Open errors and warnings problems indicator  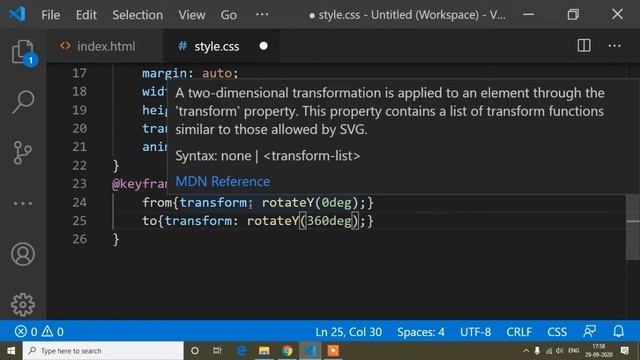coord(39,331)
